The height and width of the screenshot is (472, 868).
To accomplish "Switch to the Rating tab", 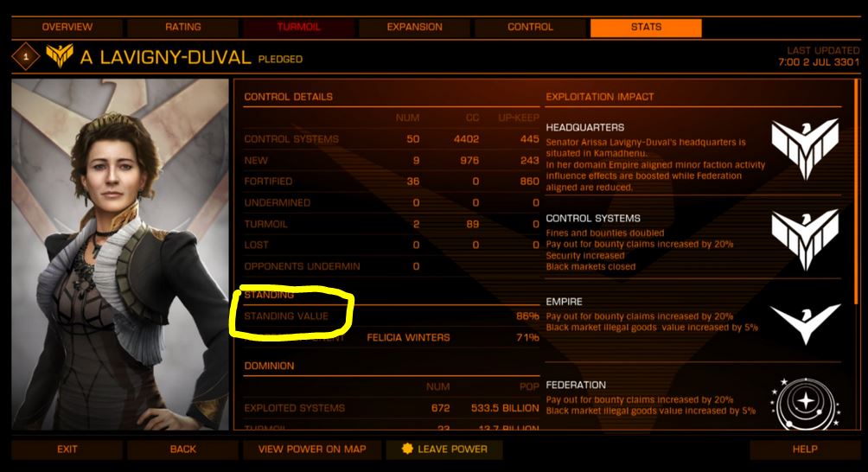I will pos(182,27).
